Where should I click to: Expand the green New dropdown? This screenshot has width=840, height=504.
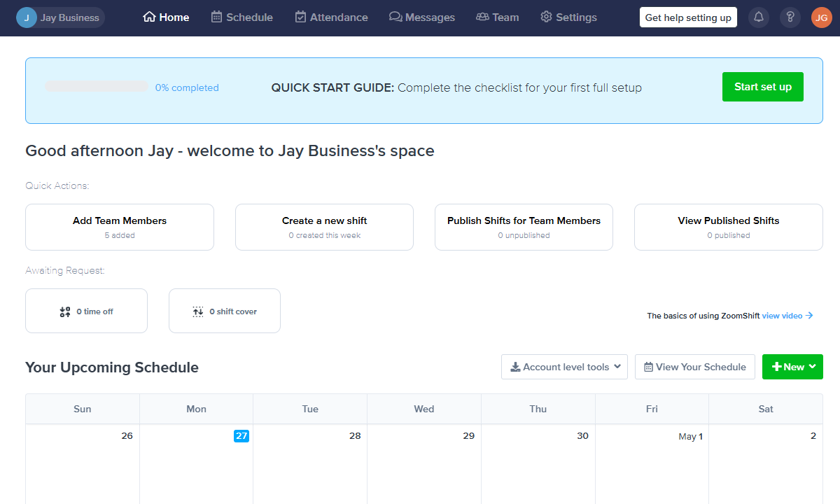point(792,367)
